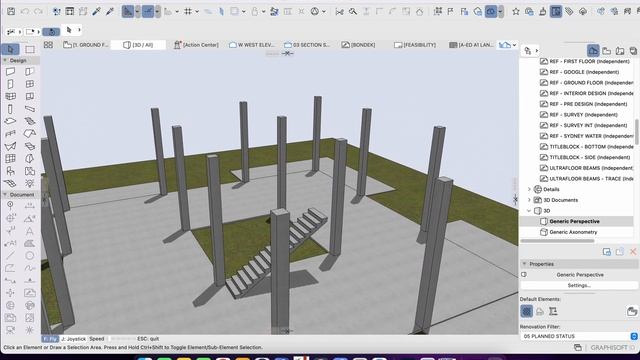Select the Pick Up Parameters eyedropper
The height and width of the screenshot is (360, 640).
pos(96,11)
